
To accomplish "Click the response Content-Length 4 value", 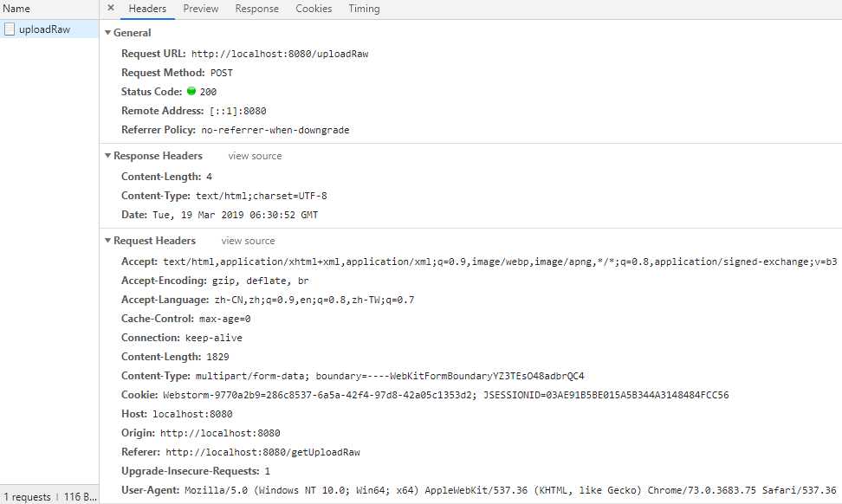I will [209, 177].
